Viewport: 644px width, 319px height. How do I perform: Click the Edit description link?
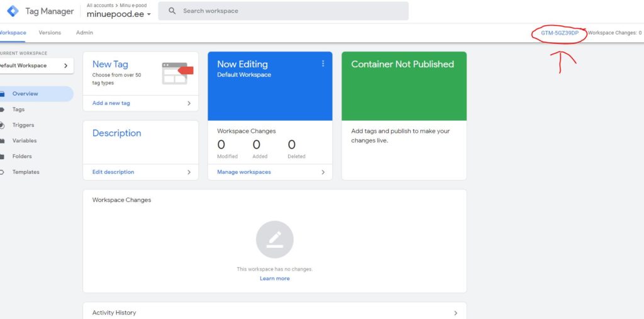point(113,172)
